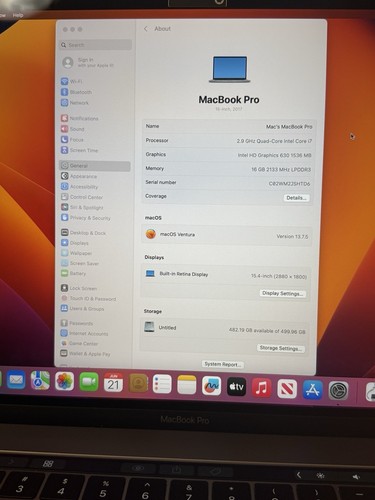This screenshot has height=500, width=375.
Task: Click System Settings icon in the Dock
Action: (x=339, y=391)
